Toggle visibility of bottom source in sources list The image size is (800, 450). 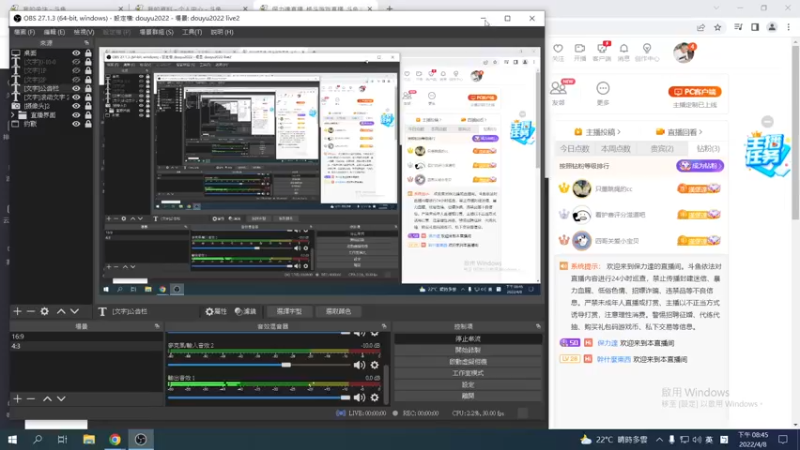coord(76,124)
